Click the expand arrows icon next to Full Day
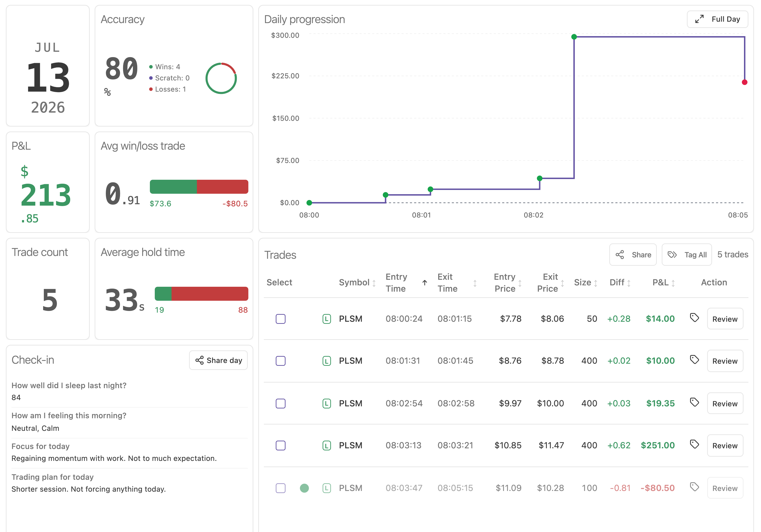 [x=699, y=19]
